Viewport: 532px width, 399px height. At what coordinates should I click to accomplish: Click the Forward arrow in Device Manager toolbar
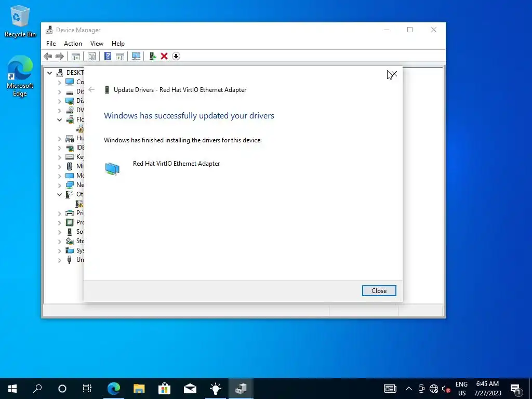(x=59, y=56)
